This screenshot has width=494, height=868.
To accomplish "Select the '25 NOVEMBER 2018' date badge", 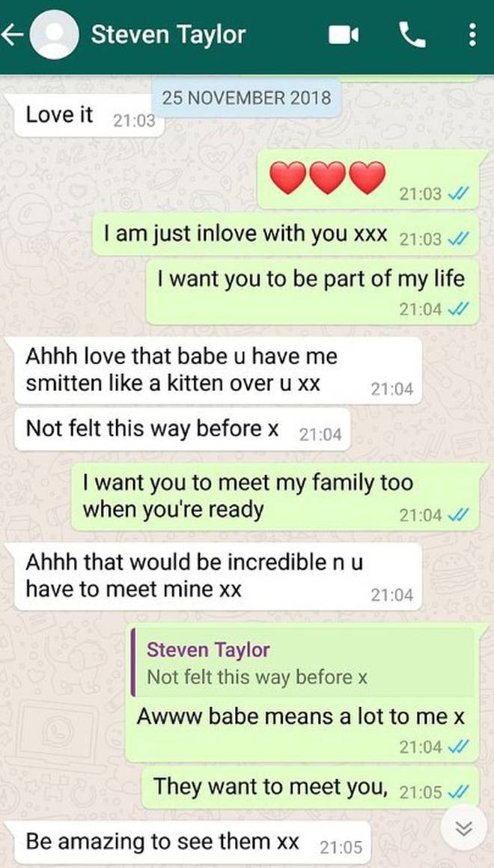I will (246, 98).
